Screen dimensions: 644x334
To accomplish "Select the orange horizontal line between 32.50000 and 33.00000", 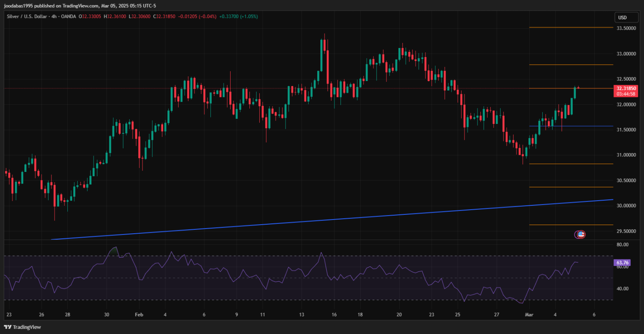I will (x=571, y=65).
